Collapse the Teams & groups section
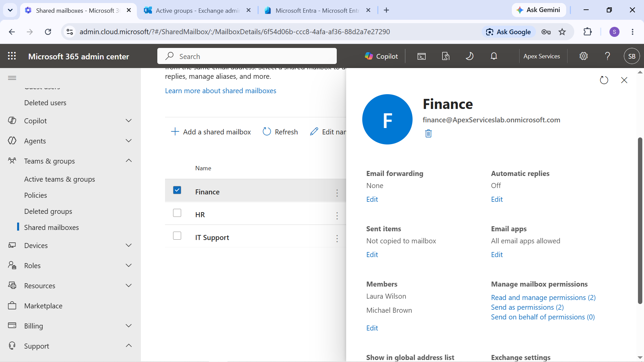This screenshot has width=644, height=362. click(x=128, y=161)
